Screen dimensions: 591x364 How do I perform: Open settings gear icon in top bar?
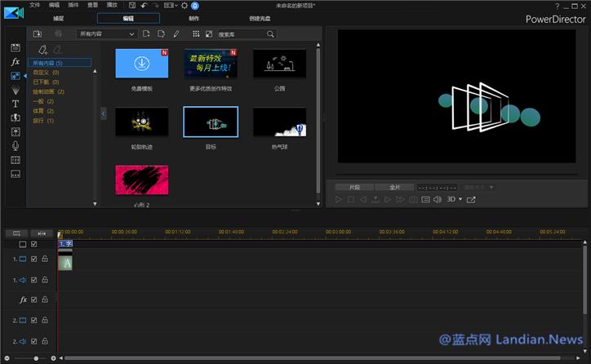184,6
